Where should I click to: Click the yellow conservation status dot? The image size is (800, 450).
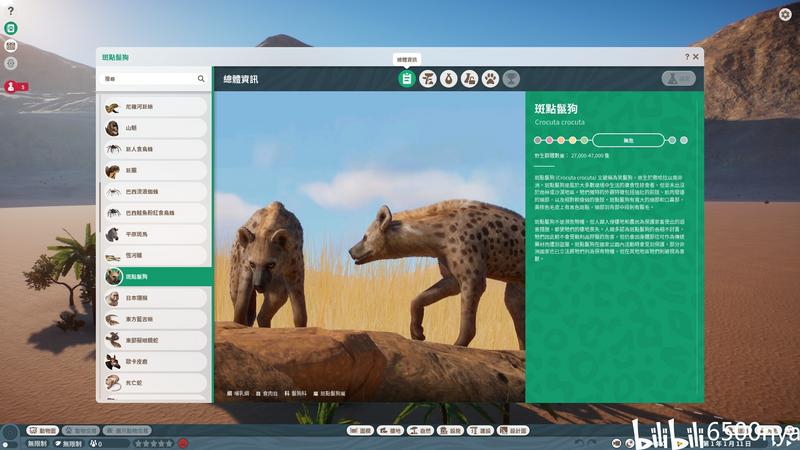(572, 140)
